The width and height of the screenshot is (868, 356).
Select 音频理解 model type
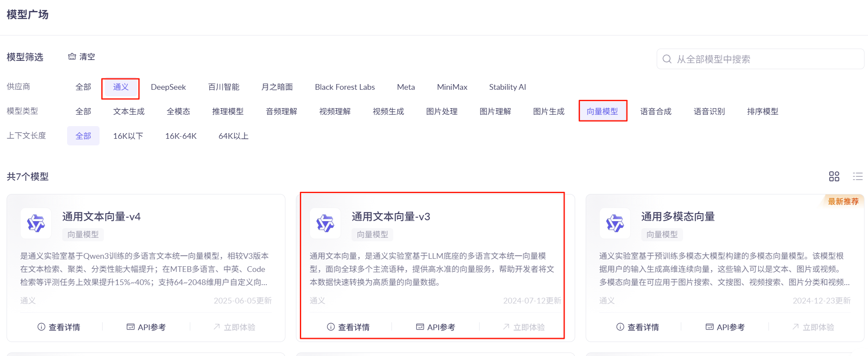[x=281, y=111]
